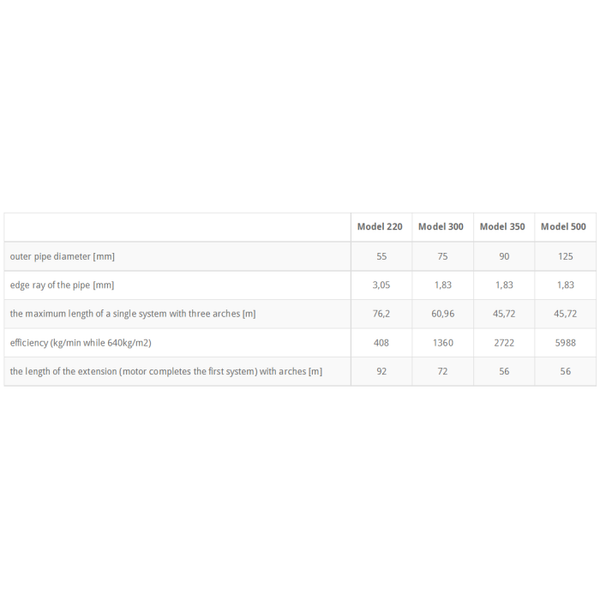Select the 60,96 cell under Model 300
Image resolution: width=600 pixels, height=600 pixels.
[x=443, y=314]
